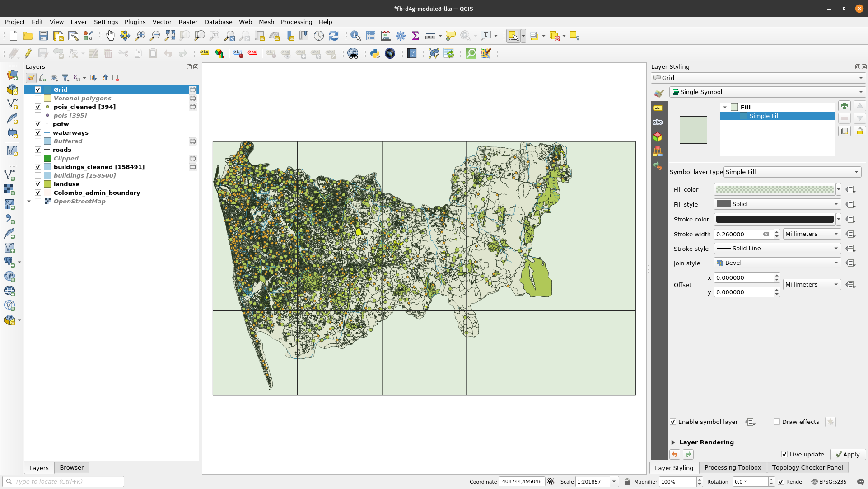Click the Apply button
The image size is (868, 489).
point(848,455)
